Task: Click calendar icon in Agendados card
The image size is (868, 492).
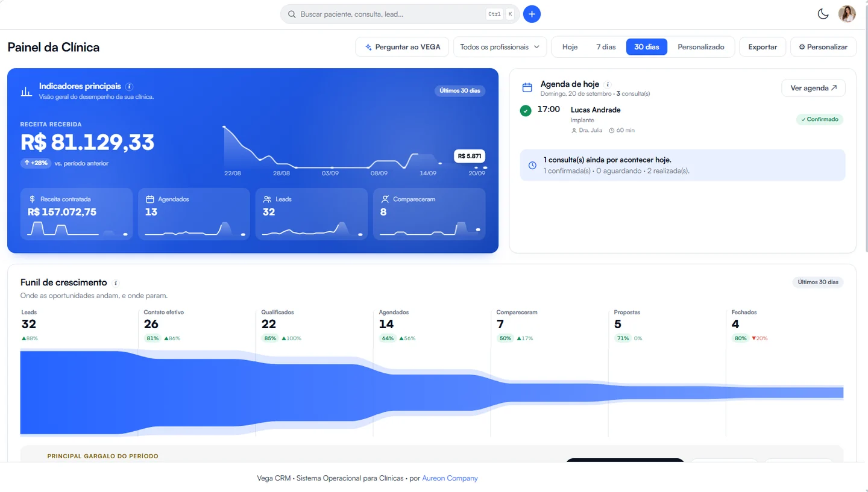Action: [150, 199]
